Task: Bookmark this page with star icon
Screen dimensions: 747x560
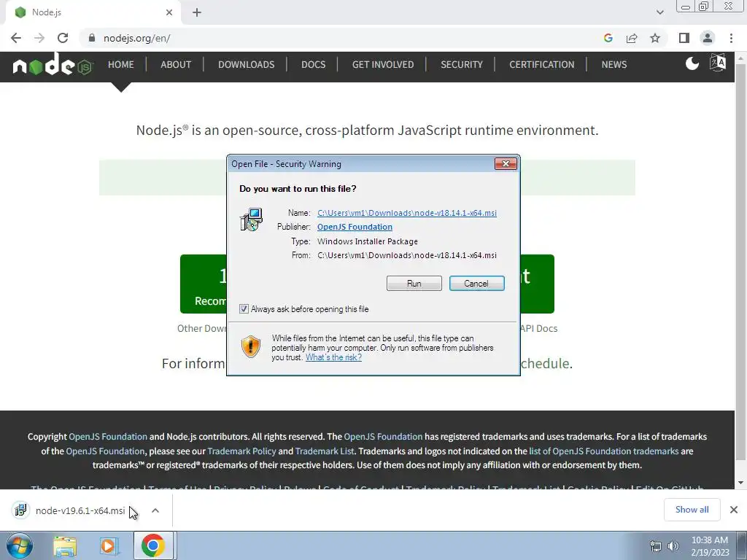Action: (x=655, y=38)
